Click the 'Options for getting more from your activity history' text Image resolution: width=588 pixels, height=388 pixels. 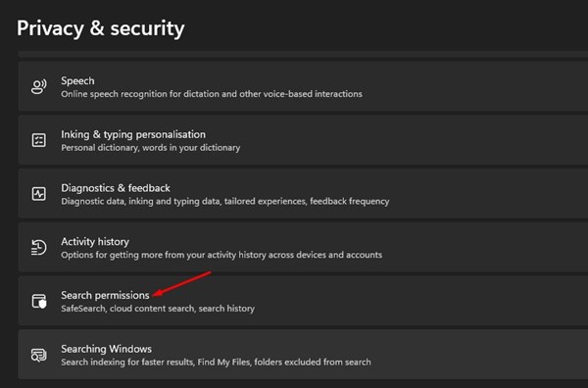coord(221,255)
